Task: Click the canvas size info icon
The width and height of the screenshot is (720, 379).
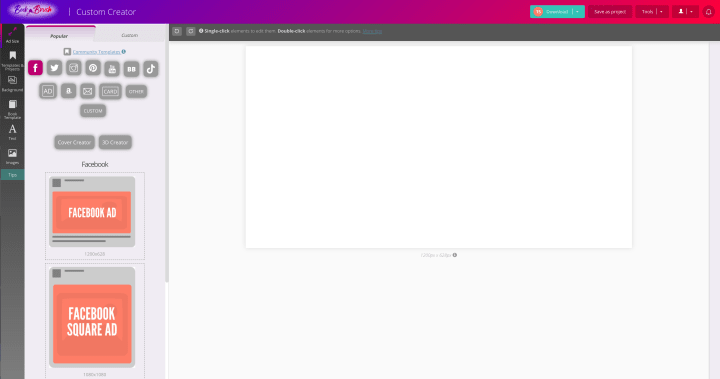Action: click(455, 255)
